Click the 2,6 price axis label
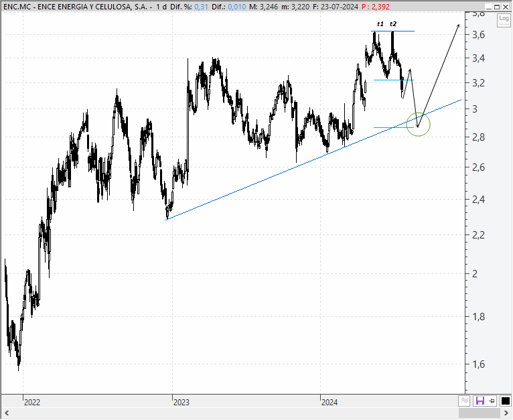Screen dimensions: 513x420 pyautogui.click(x=479, y=167)
